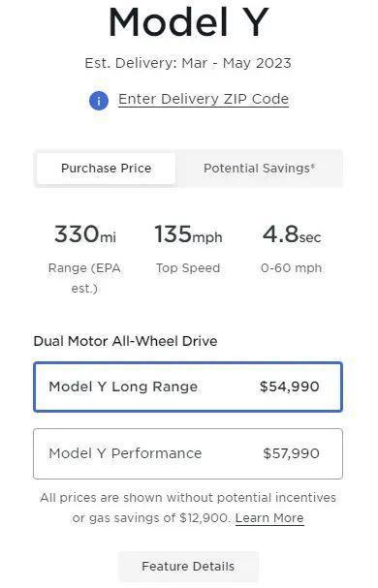Switch to the Potential Savings tab
This screenshot has width=378, height=588.
click(x=260, y=168)
